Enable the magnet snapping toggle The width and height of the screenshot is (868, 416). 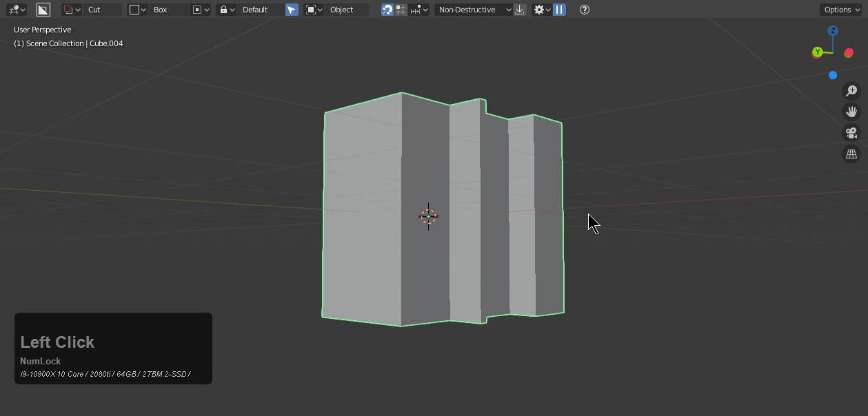pos(387,10)
